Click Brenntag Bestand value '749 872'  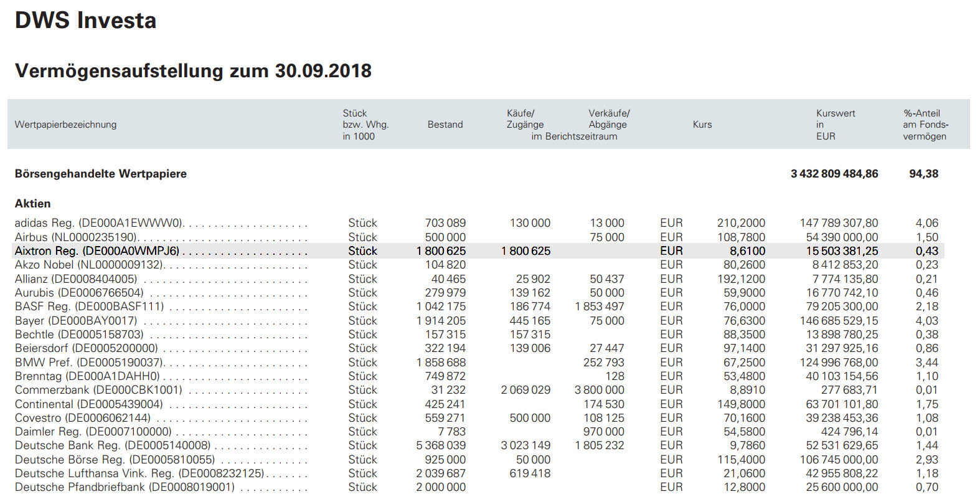(445, 376)
